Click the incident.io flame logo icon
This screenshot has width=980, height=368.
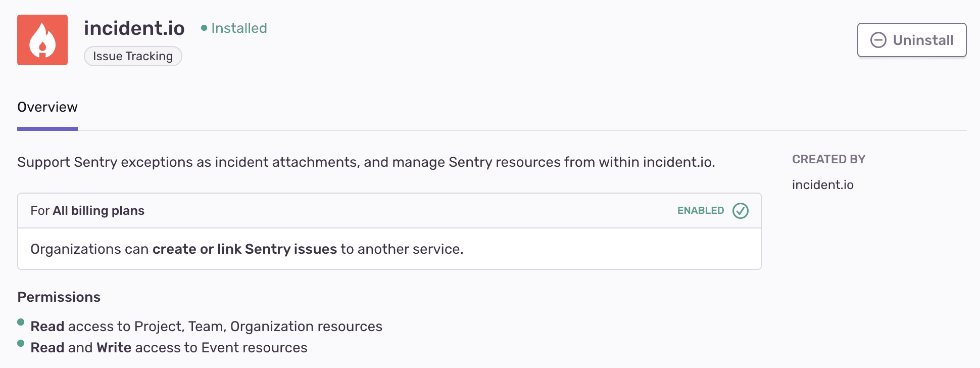point(42,40)
